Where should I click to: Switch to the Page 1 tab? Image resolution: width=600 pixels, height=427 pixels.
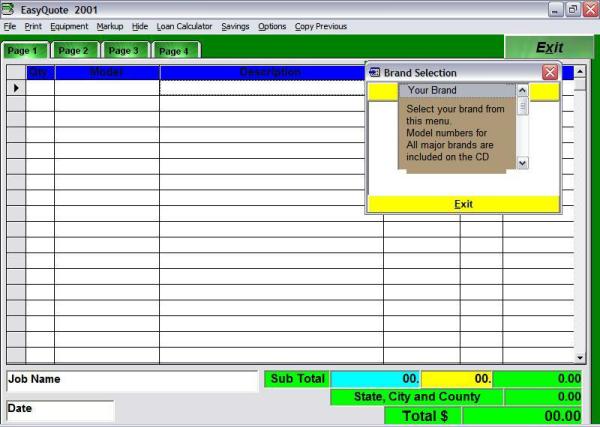coord(25,51)
